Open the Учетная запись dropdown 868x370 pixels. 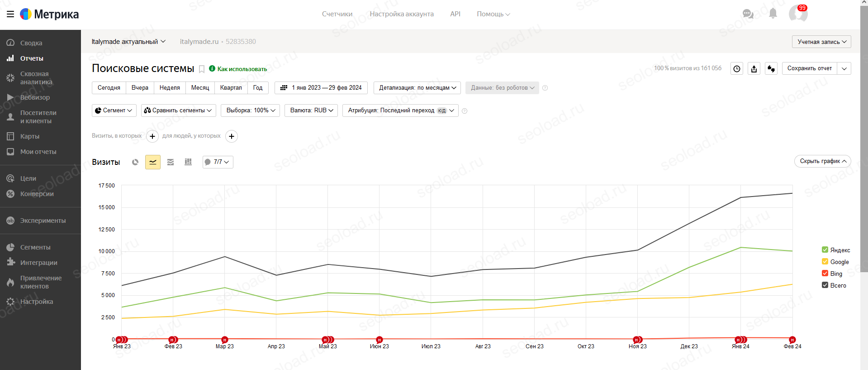[821, 42]
